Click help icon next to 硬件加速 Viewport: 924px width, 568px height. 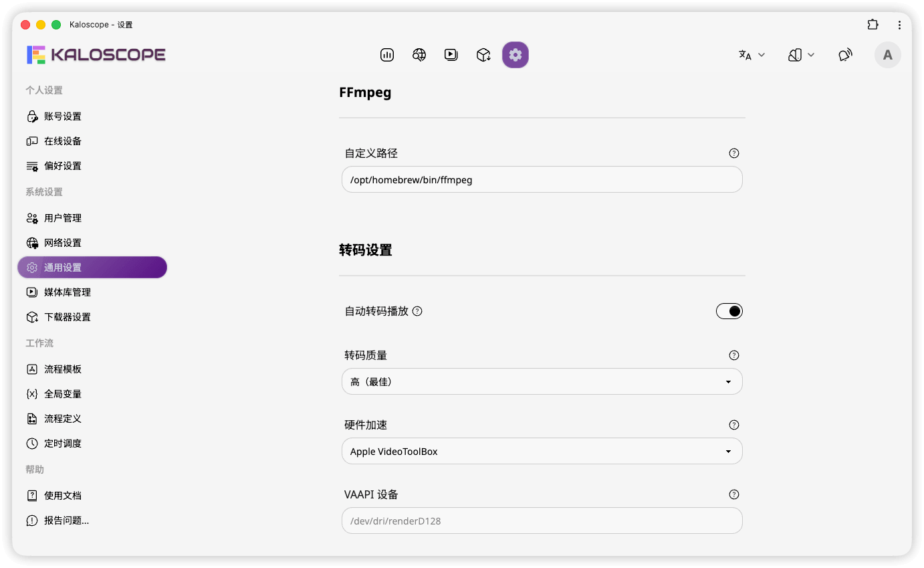[x=734, y=425]
